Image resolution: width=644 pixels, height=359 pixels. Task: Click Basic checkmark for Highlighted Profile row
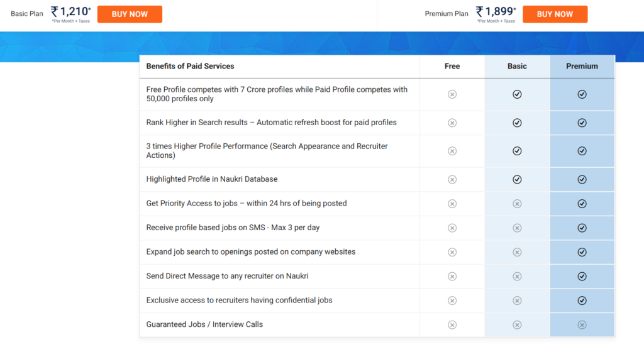(x=517, y=180)
